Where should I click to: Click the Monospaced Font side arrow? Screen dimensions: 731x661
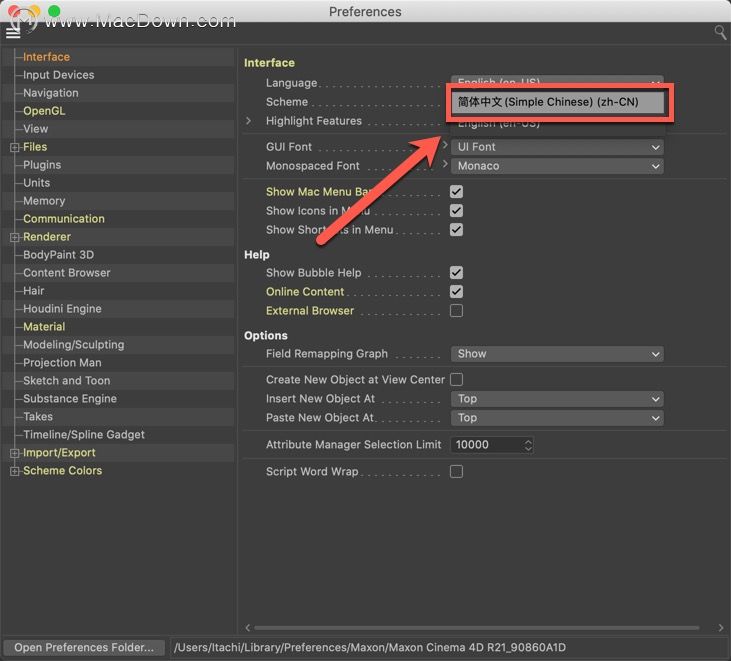pyautogui.click(x=445, y=164)
